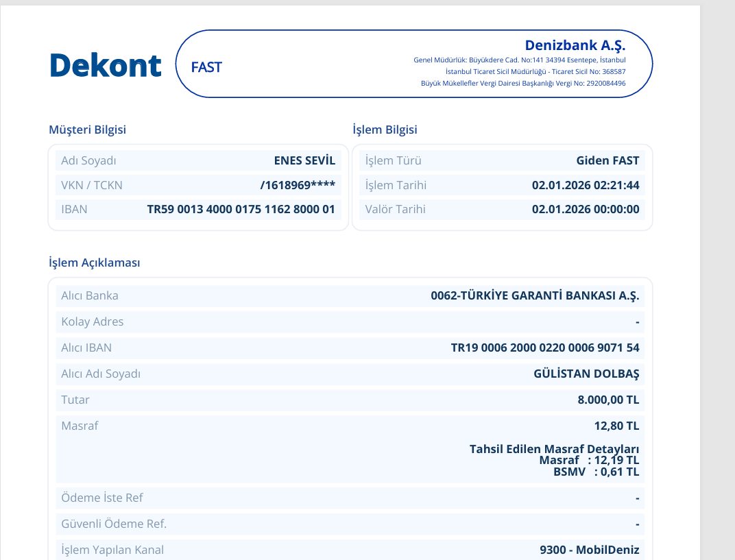Click the Valör Tarihi field label

pyautogui.click(x=395, y=210)
